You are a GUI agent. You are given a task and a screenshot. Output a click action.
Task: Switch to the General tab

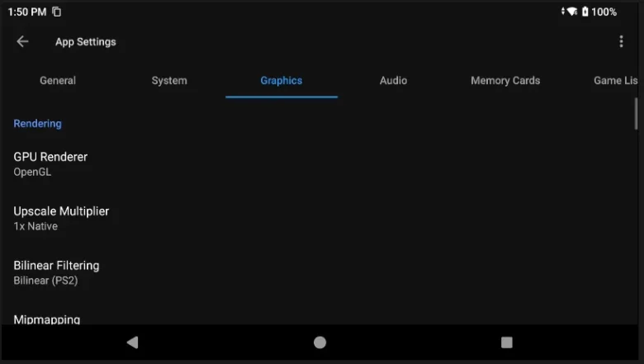point(58,81)
